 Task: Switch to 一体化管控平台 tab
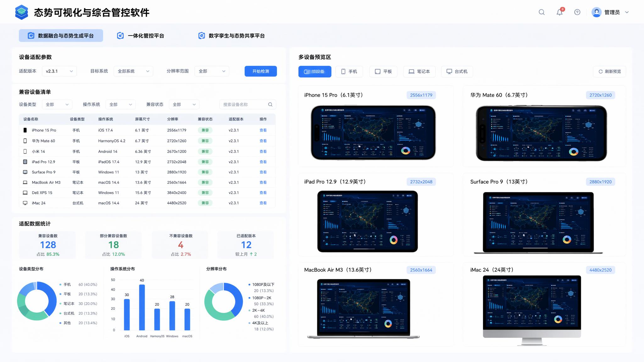click(x=140, y=36)
